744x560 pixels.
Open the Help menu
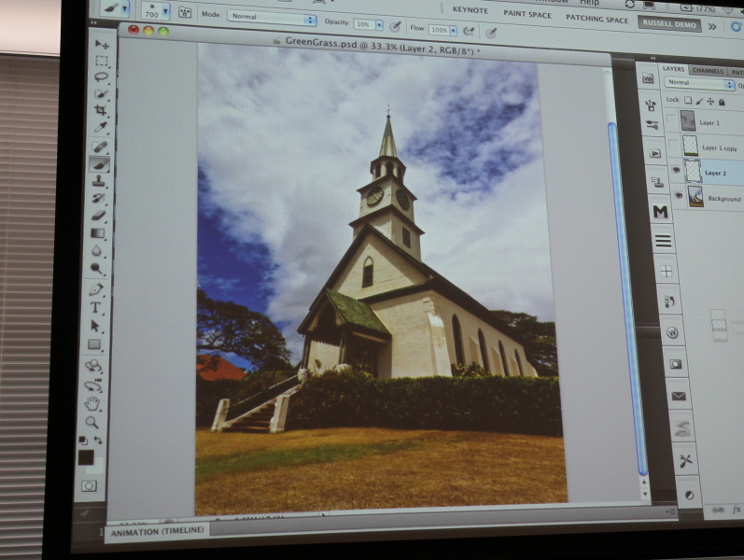(590, 3)
